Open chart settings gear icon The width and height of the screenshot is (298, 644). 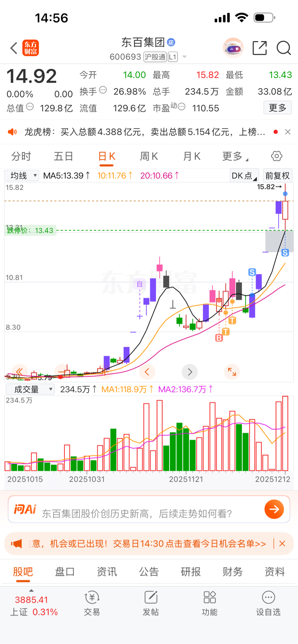[x=277, y=156]
